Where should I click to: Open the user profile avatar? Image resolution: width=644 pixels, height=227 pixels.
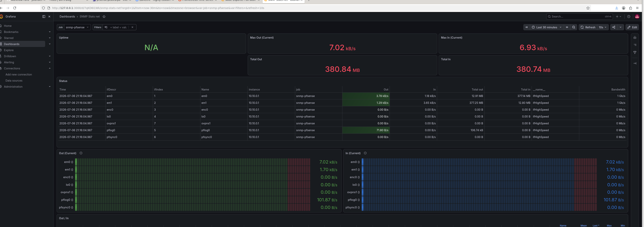(637, 17)
